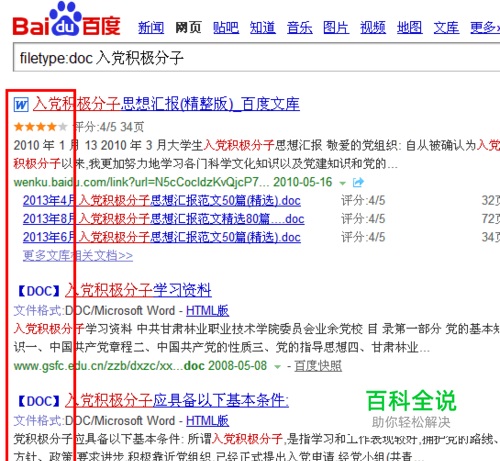Click the date 2008-05-08 text
Image resolution: width=500 pixels, height=461 pixels.
tap(238, 366)
